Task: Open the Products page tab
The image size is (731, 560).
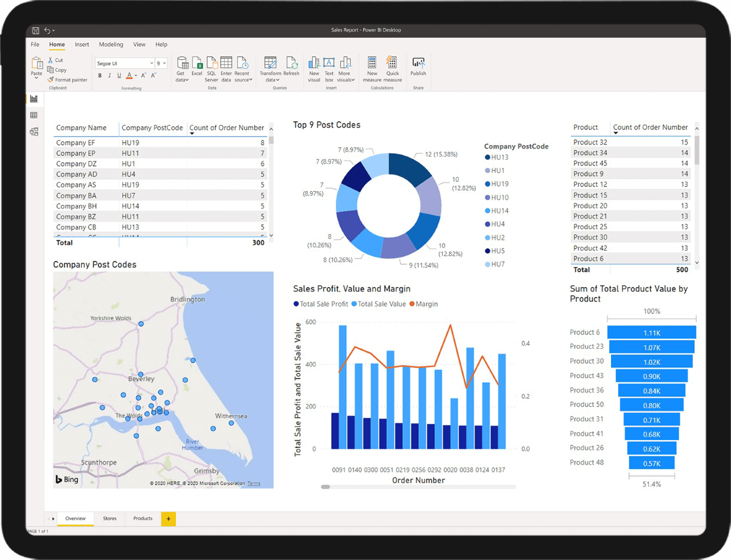Action: point(143,518)
